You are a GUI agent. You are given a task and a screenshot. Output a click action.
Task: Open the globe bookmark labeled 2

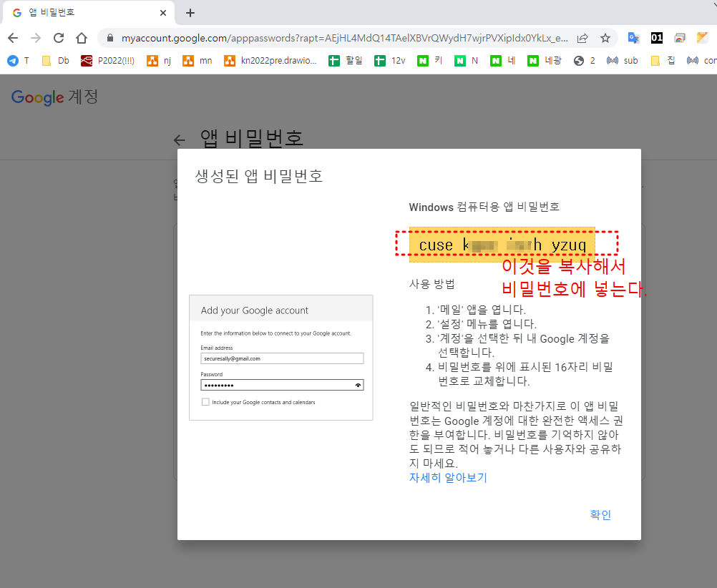click(585, 60)
